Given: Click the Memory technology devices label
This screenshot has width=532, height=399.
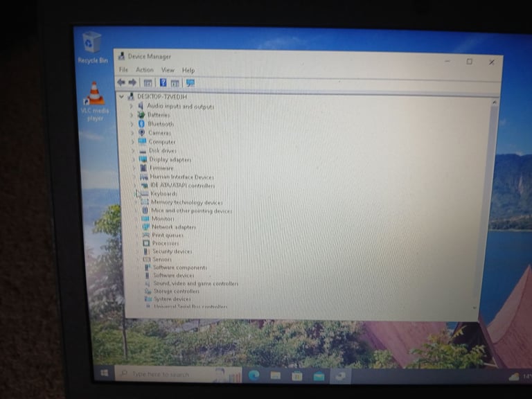Looking at the screenshot, I should click(x=186, y=202).
